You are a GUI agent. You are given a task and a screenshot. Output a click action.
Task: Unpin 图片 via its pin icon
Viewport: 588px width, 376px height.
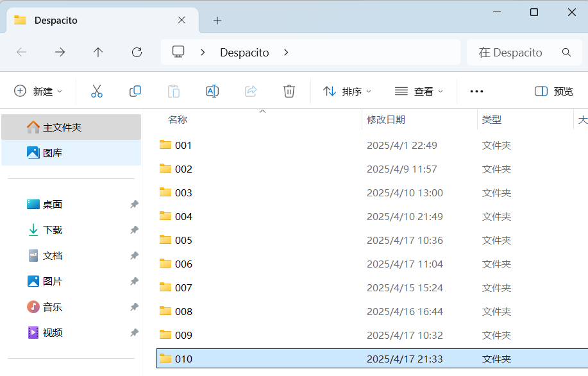pyautogui.click(x=134, y=282)
